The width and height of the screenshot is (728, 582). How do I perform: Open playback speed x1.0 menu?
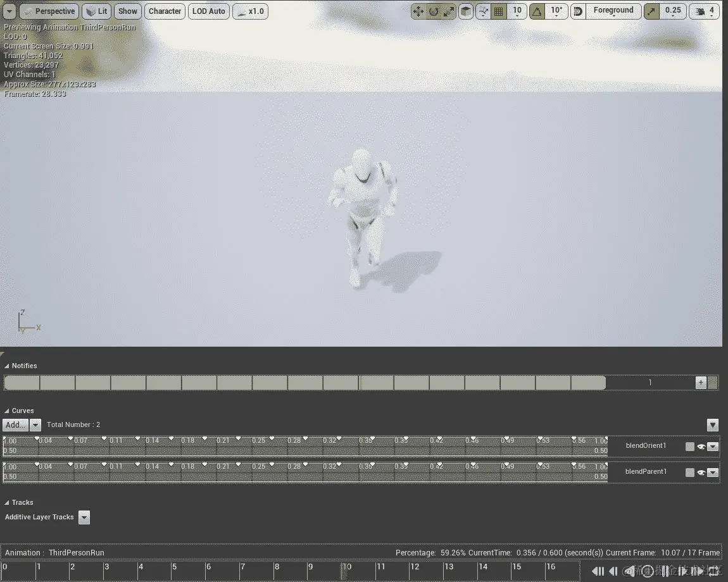pos(250,11)
